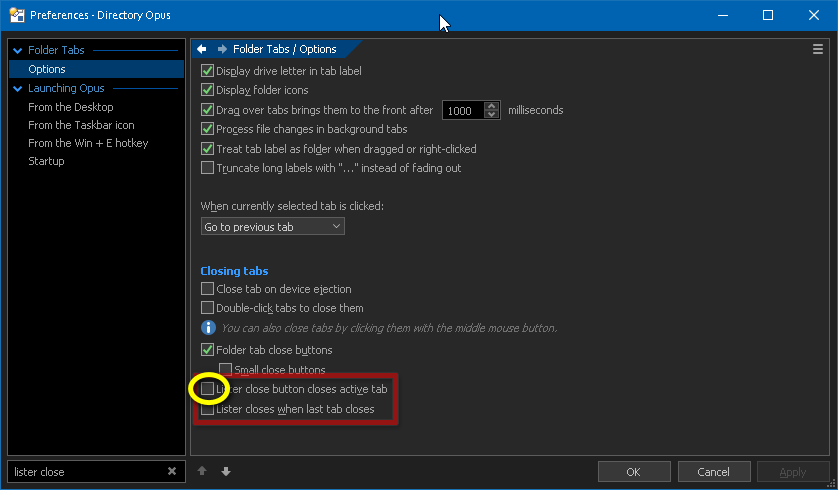Toggle Display folder icons checkbox

point(207,90)
